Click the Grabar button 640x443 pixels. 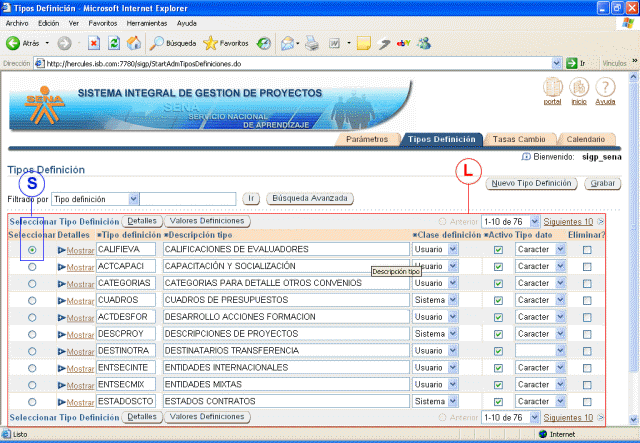click(x=602, y=183)
